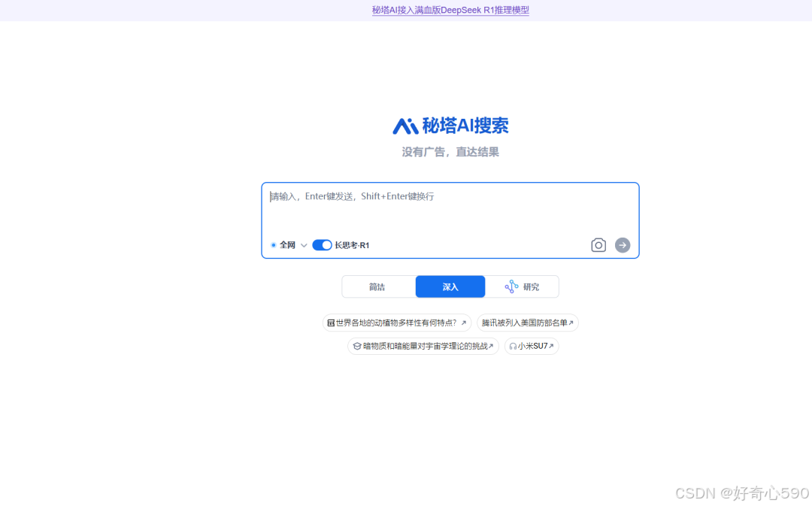Viewport: 812px width, 506px height.
Task: Click the 秘塔AI搜索 logo
Action: click(x=450, y=126)
